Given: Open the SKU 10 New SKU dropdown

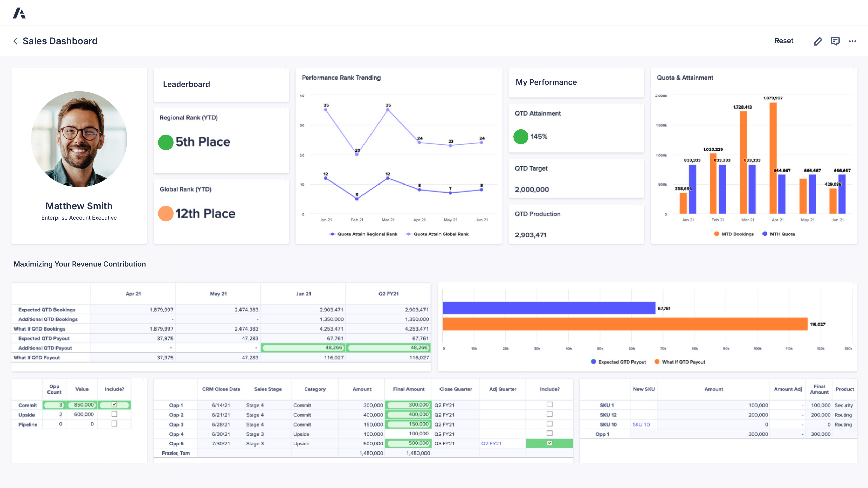Looking at the screenshot, I should [641, 424].
